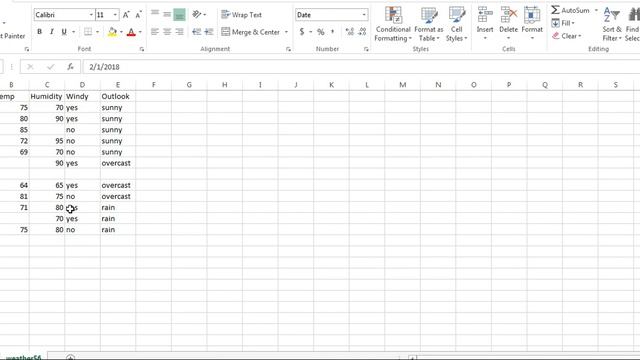
Task: Open Cell Styles gallery
Action: point(456,24)
